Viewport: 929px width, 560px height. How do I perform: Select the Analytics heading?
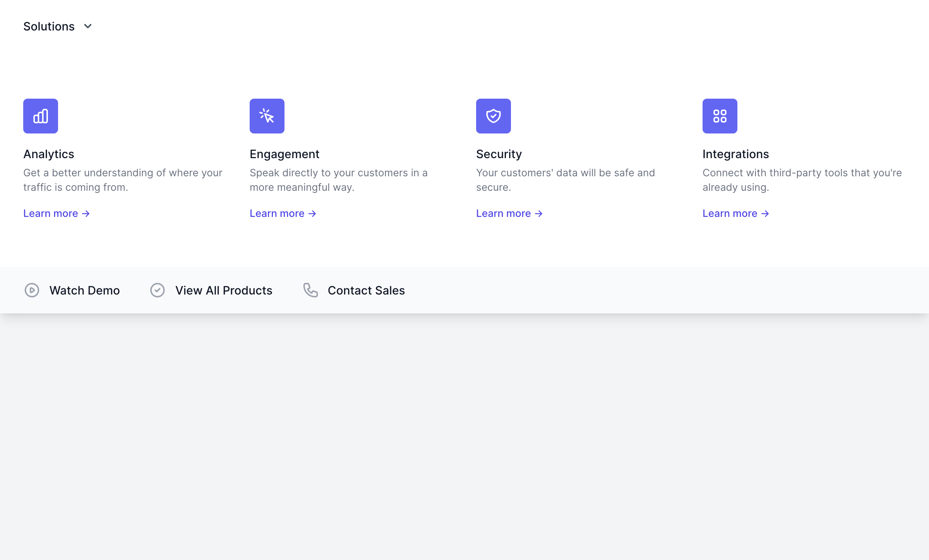click(49, 154)
